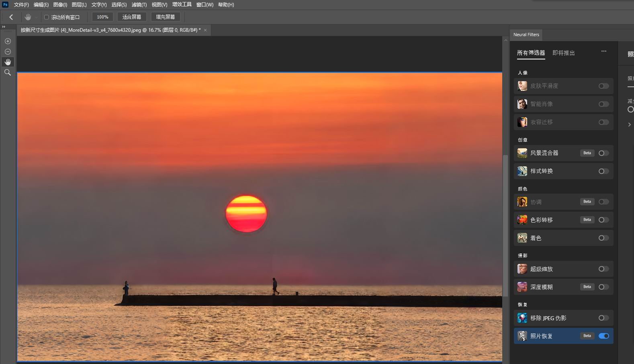The width and height of the screenshot is (634, 364).
Task: Click the canvas vertical scrollbar
Action: pyautogui.click(x=505, y=225)
